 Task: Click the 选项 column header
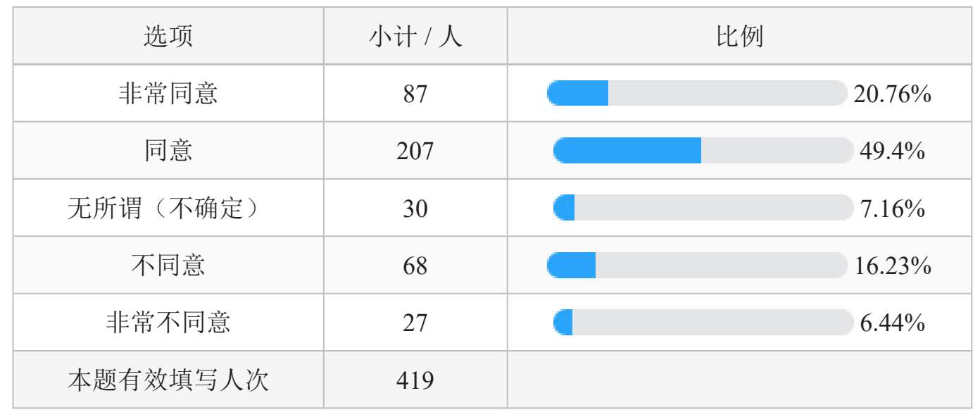pos(168,37)
